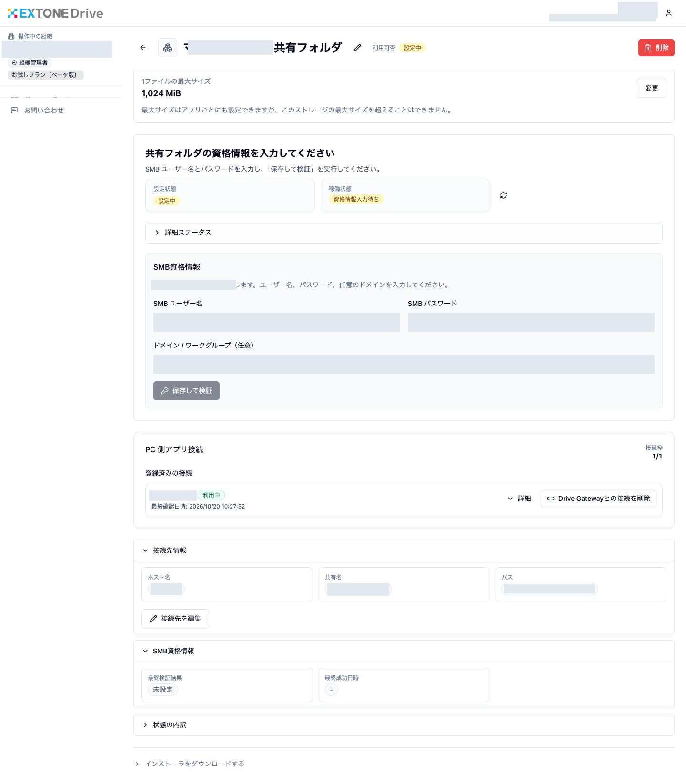Click the 組織管理者 badge
686x784 pixels.
pyautogui.click(x=30, y=63)
